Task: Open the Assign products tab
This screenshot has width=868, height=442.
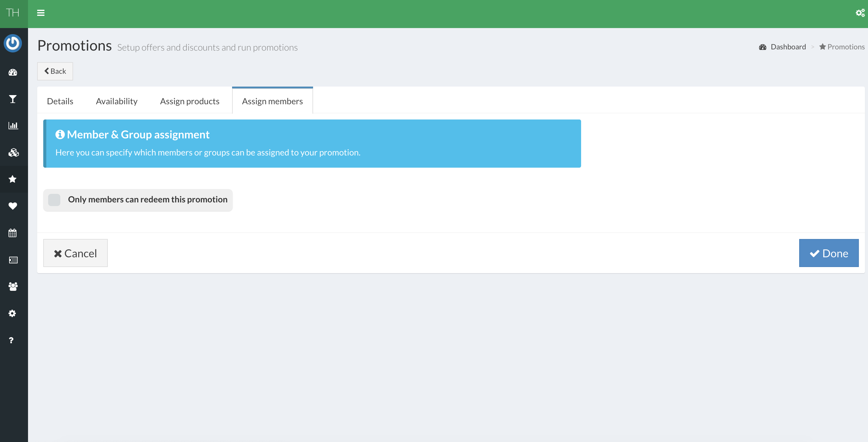Action: pos(189,101)
